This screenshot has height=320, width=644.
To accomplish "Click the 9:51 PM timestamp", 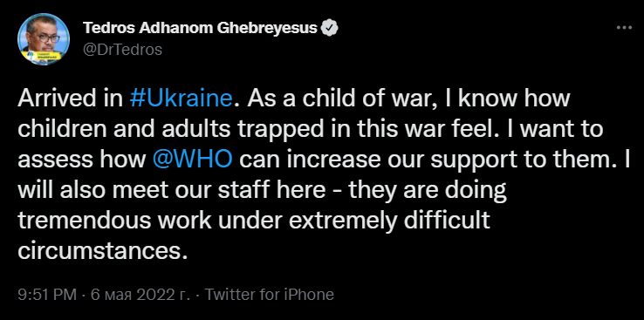I will tap(47, 295).
